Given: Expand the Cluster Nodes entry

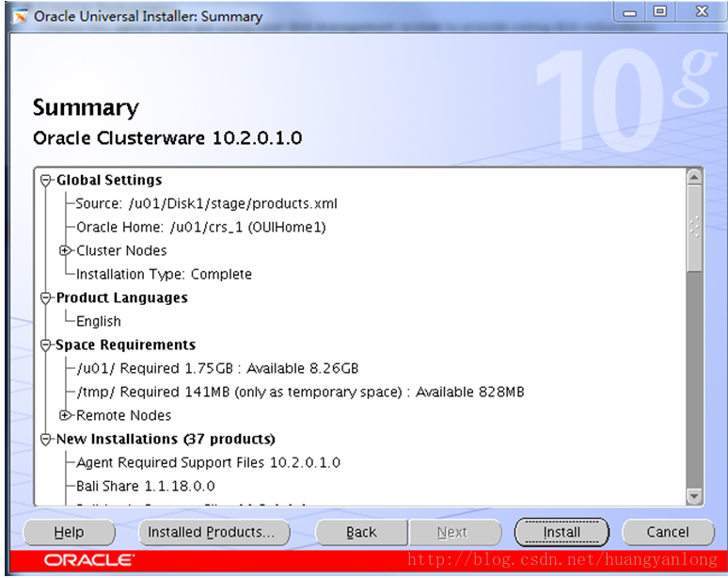Looking at the screenshot, I should point(65,250).
